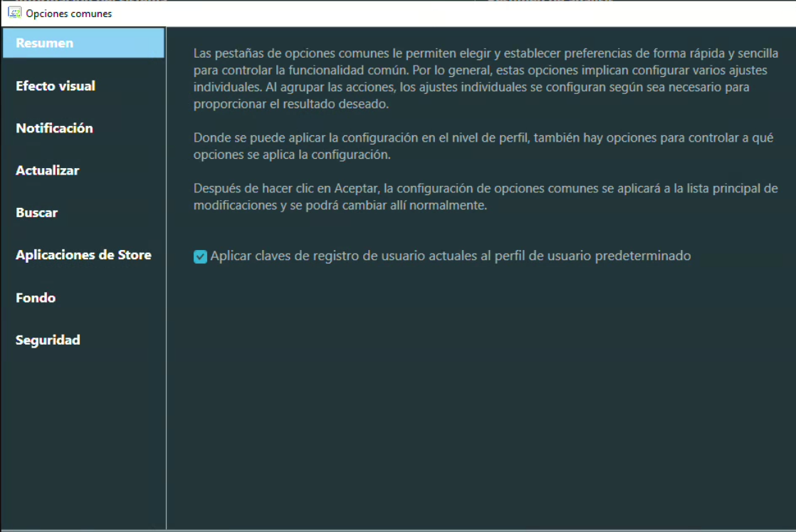Image resolution: width=796 pixels, height=532 pixels.
Task: Go to the Actualizar tab
Action: (x=47, y=171)
